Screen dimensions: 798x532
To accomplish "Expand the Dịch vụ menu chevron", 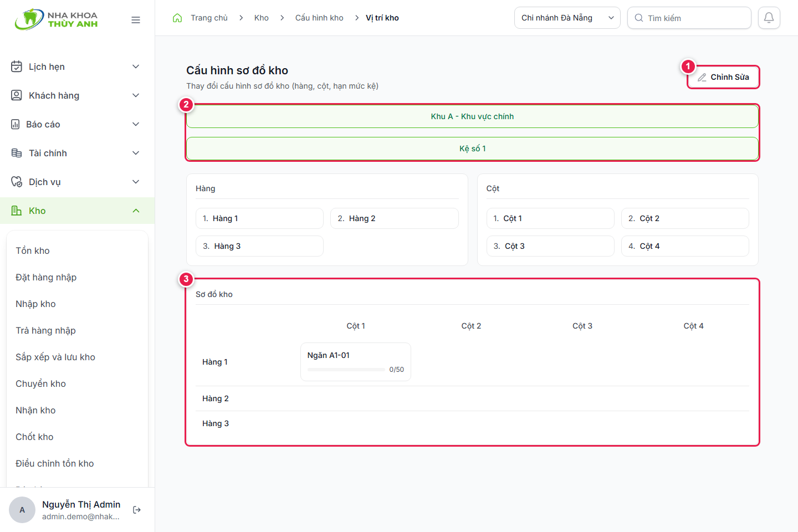I will click(x=136, y=182).
